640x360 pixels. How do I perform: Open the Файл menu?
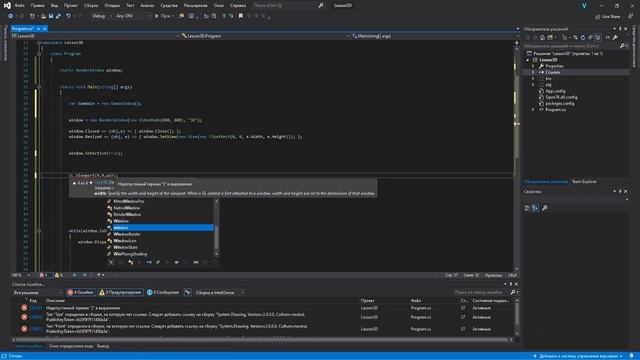19,6
